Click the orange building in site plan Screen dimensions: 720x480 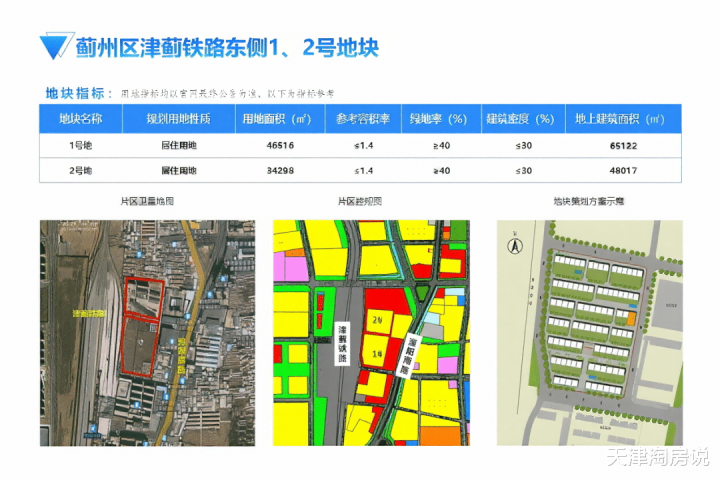point(631,318)
